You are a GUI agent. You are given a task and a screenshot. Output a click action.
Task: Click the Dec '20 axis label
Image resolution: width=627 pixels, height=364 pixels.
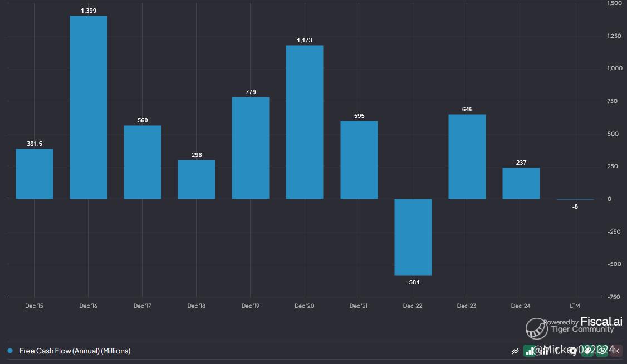pyautogui.click(x=304, y=306)
